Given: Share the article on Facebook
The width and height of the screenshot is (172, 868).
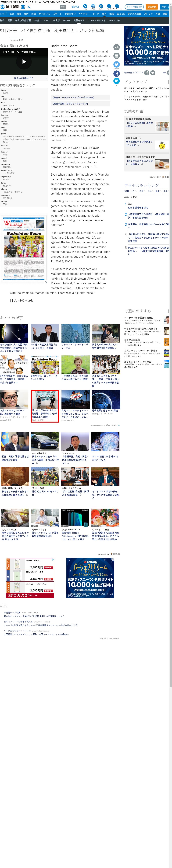Looking at the screenshot, I should (x=116, y=73).
